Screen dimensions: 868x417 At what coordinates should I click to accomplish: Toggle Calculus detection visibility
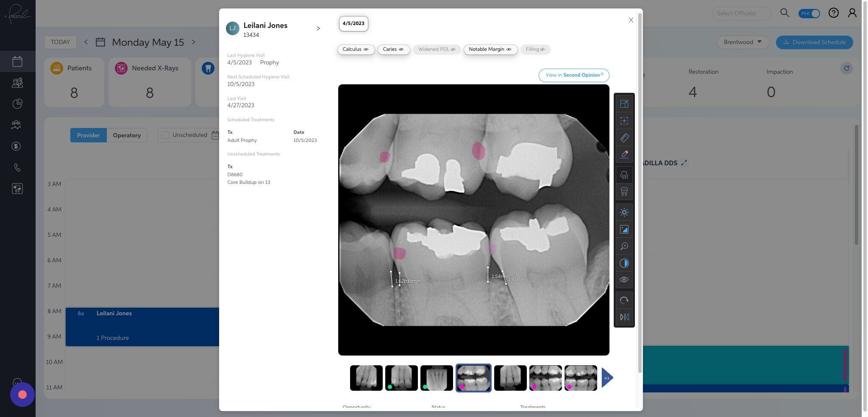point(356,50)
